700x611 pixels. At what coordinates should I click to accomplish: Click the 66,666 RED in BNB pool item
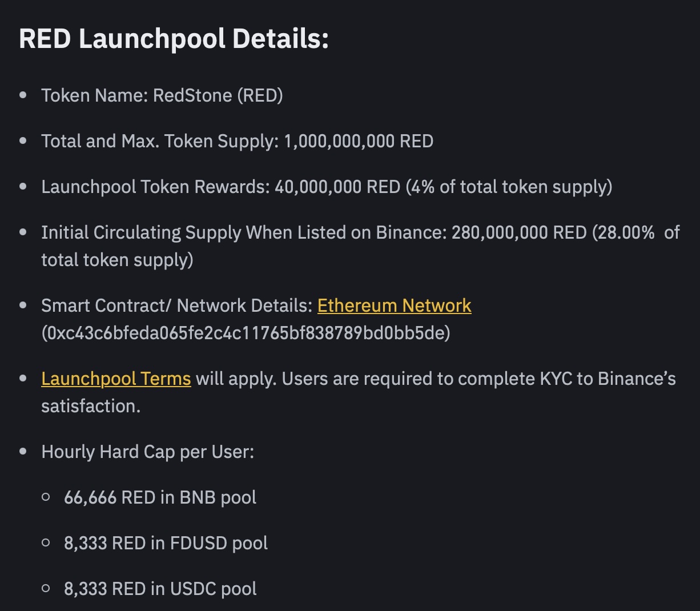160,497
